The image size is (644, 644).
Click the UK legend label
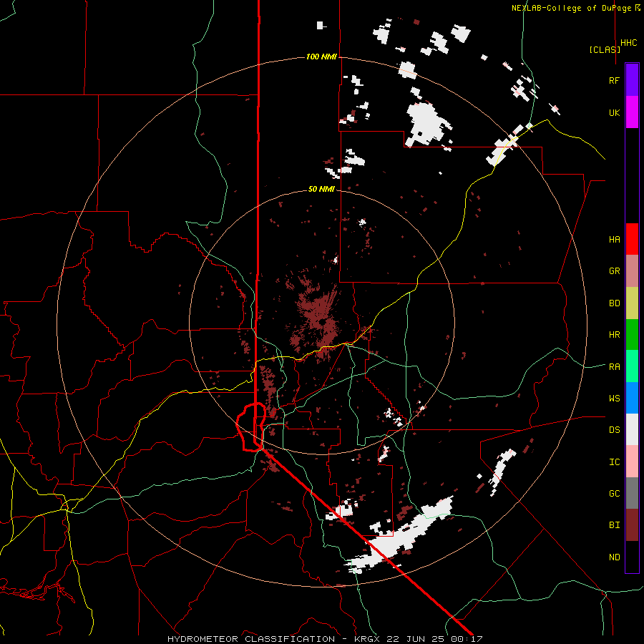coord(614,112)
